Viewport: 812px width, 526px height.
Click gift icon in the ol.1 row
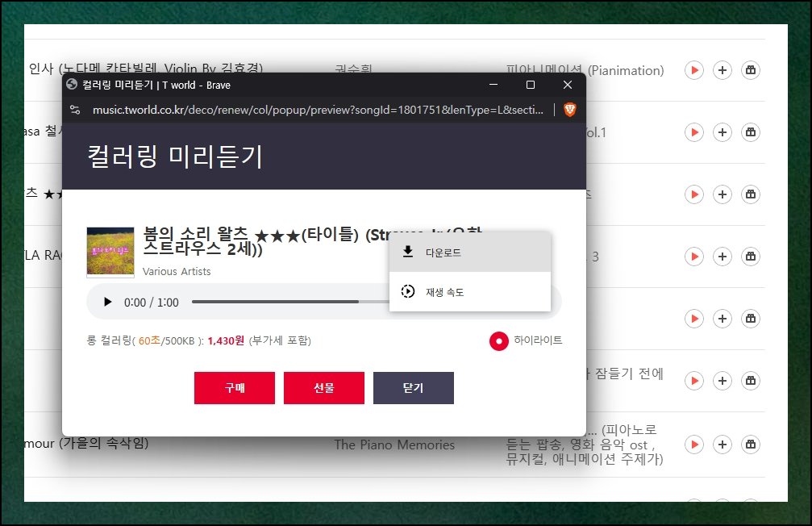[x=751, y=132]
